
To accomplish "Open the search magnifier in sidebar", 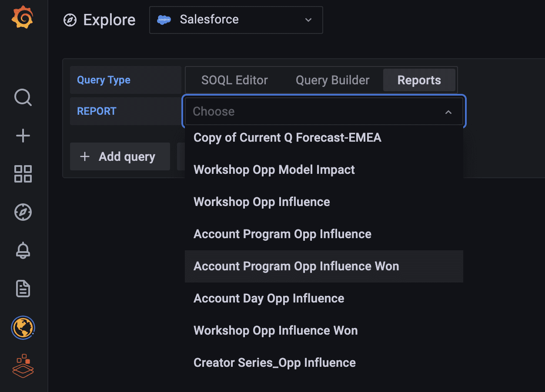I will coord(23,97).
